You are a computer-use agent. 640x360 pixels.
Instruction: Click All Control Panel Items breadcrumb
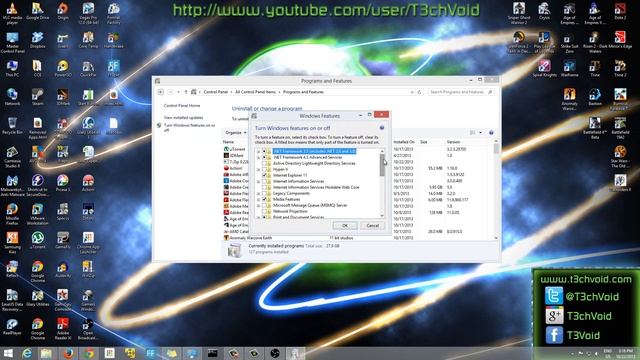pyautogui.click(x=256, y=92)
